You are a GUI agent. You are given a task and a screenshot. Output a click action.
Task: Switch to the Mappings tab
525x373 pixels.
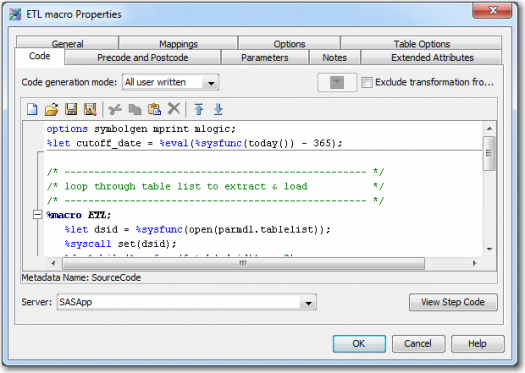pyautogui.click(x=178, y=44)
